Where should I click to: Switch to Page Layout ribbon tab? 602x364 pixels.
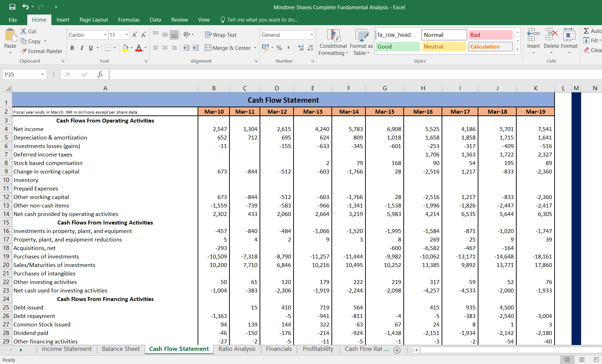pyautogui.click(x=94, y=20)
